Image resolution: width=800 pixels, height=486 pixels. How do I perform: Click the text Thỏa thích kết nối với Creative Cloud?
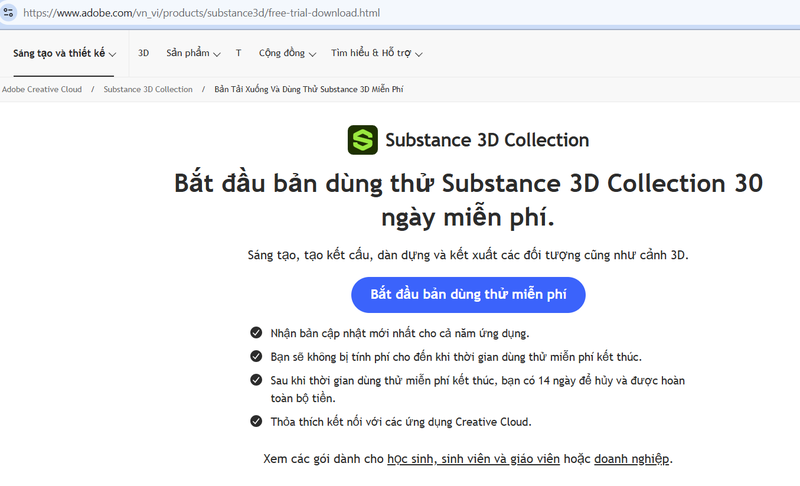(x=401, y=422)
